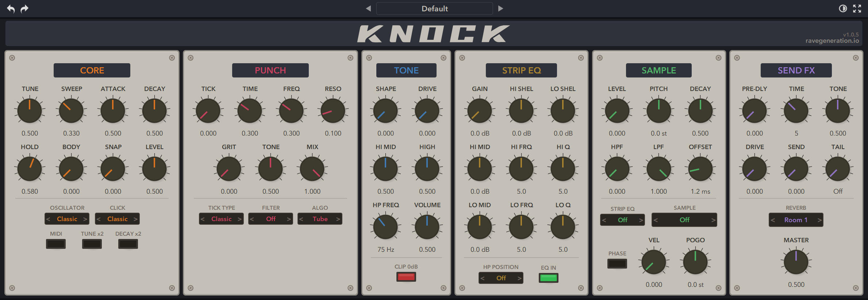Click the previous arrow on HP POSITION
Viewport: 868px width, 300px height.
click(483, 278)
